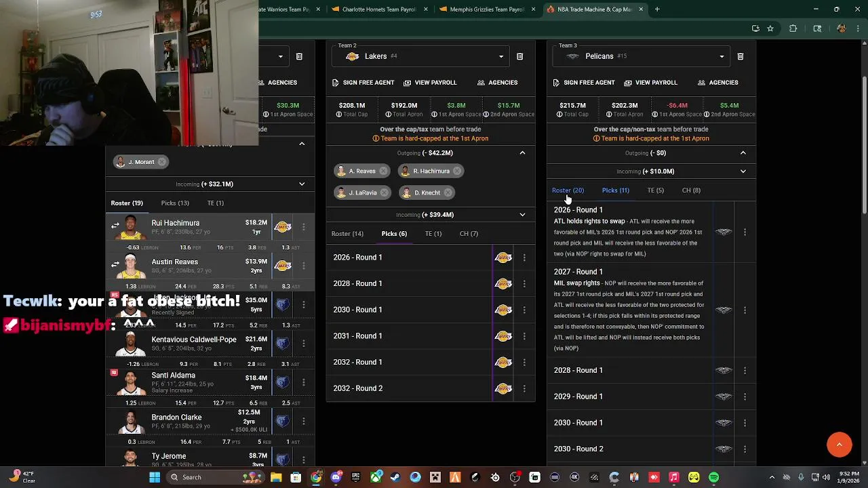The width and height of the screenshot is (868, 488).
Task: Delete Team 2 Lakers with trash icon
Action: (x=520, y=56)
